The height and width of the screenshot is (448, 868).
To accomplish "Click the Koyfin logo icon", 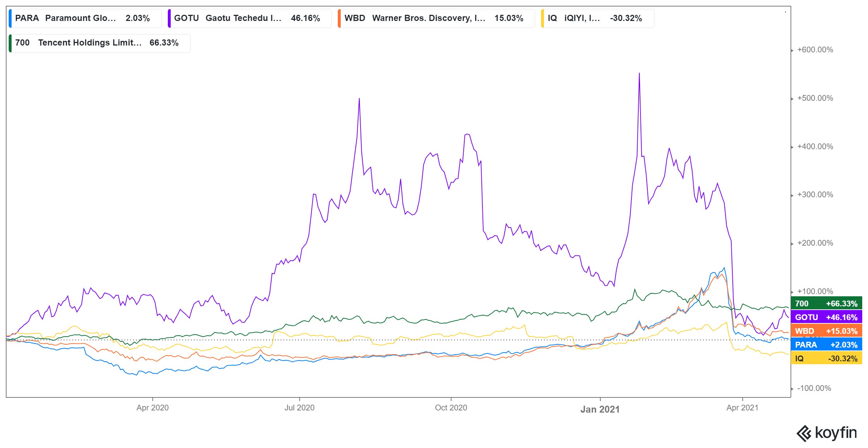I will (804, 433).
